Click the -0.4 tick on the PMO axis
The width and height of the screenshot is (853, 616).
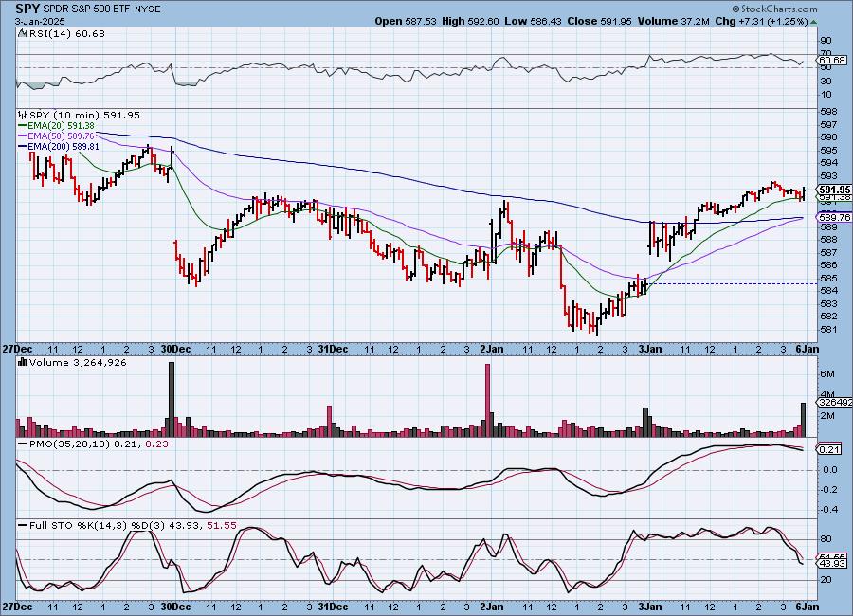828,509
